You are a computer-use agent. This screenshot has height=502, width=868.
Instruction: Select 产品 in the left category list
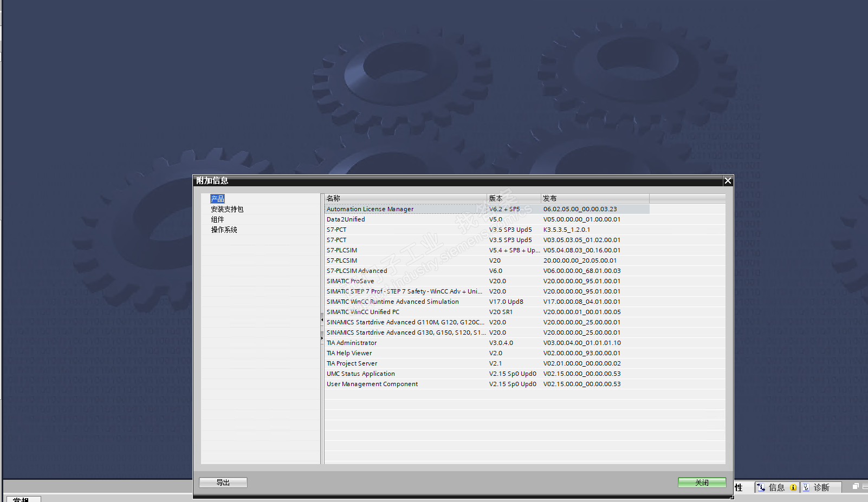click(x=217, y=199)
